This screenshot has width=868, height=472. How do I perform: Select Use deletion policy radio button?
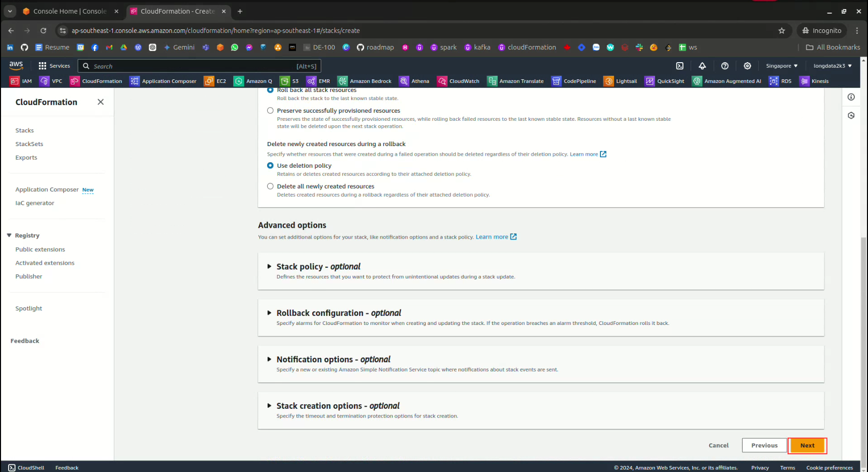point(271,166)
